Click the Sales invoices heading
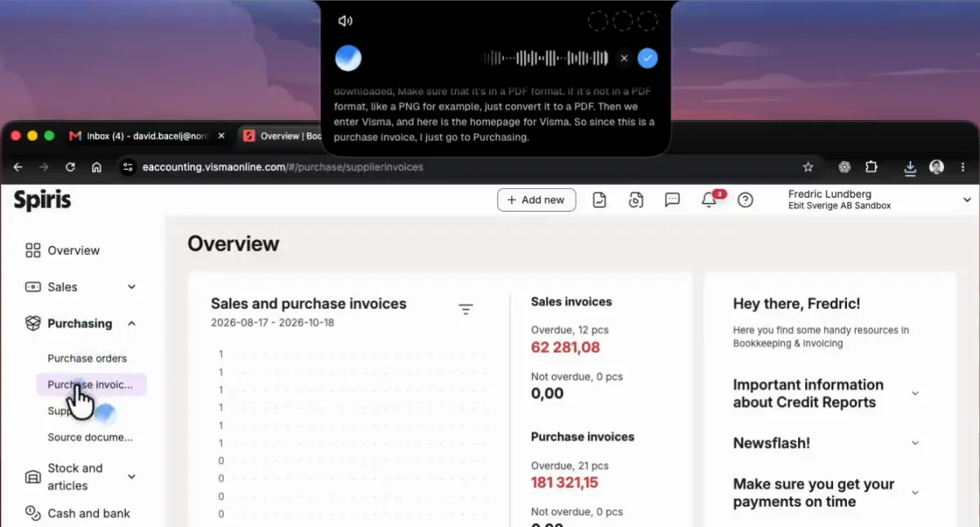This screenshot has width=980, height=527. click(571, 301)
